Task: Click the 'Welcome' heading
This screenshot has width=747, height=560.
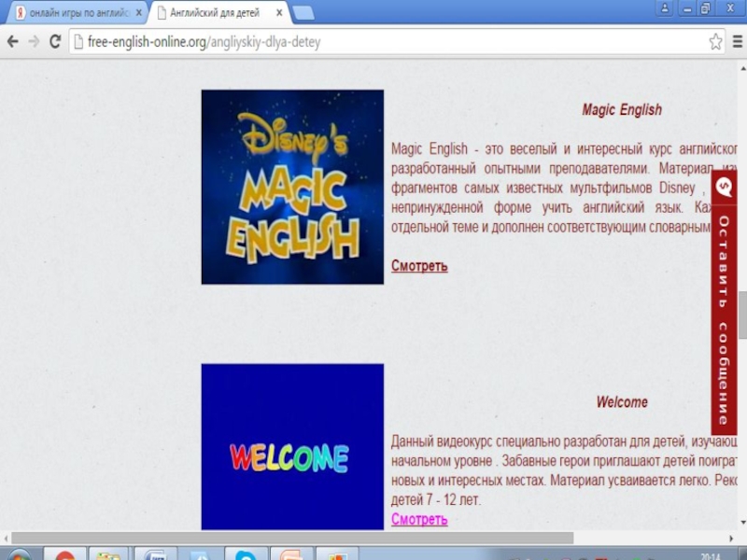Action: coord(622,402)
